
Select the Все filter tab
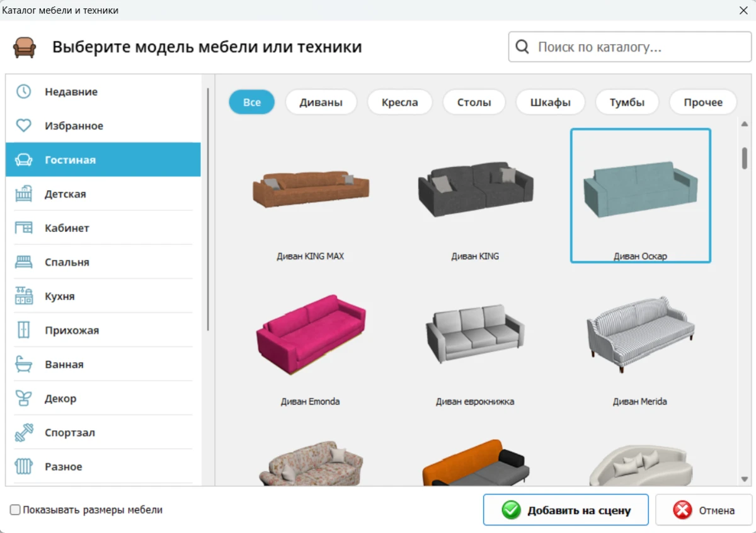251,102
